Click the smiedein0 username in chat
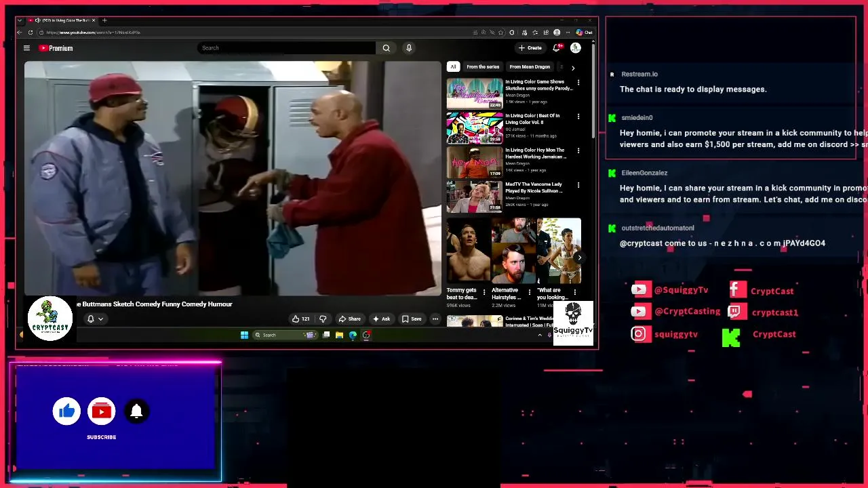The image size is (868, 488). click(x=637, y=118)
